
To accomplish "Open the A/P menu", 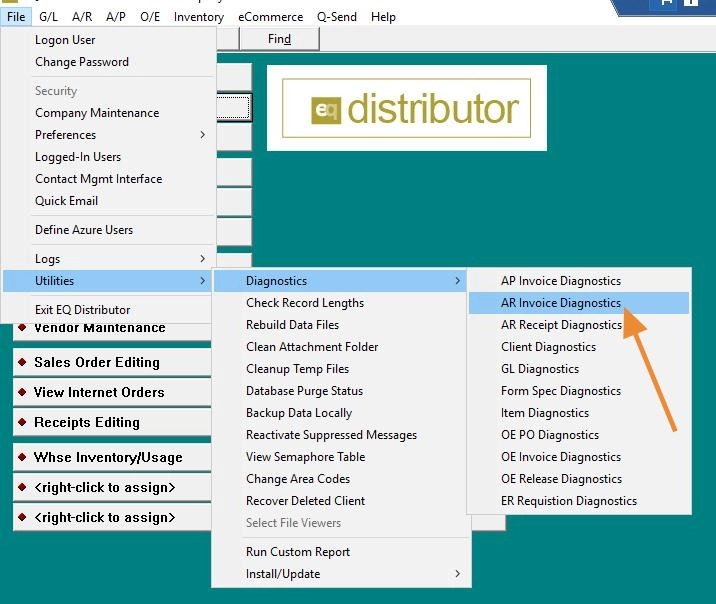I will (x=116, y=17).
